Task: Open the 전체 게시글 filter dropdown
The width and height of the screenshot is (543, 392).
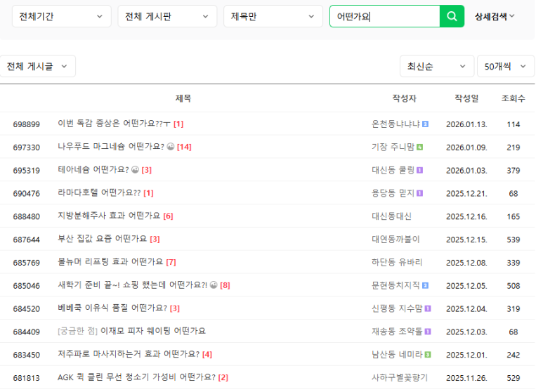Action: pos(37,66)
